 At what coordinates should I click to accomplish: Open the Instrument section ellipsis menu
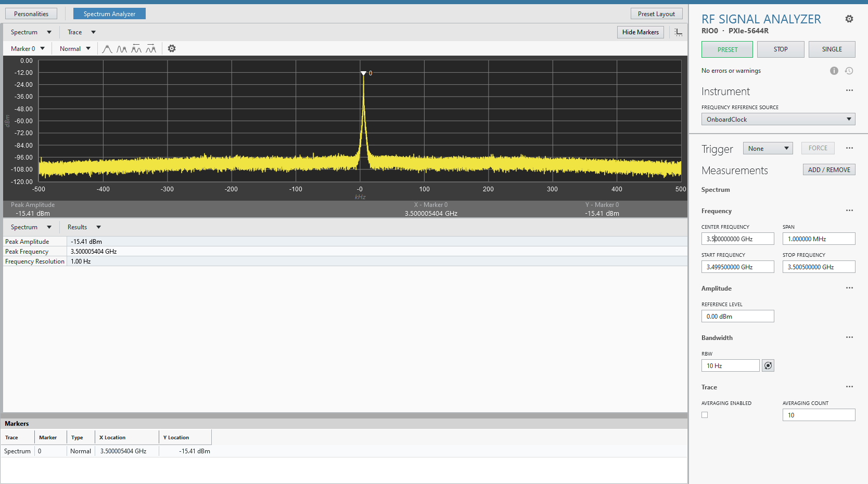pos(849,90)
